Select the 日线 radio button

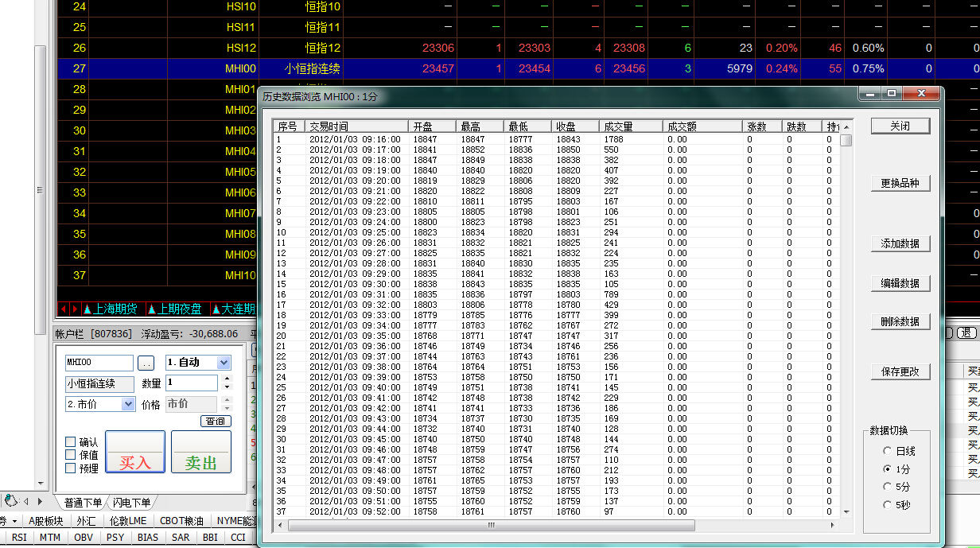(x=887, y=451)
